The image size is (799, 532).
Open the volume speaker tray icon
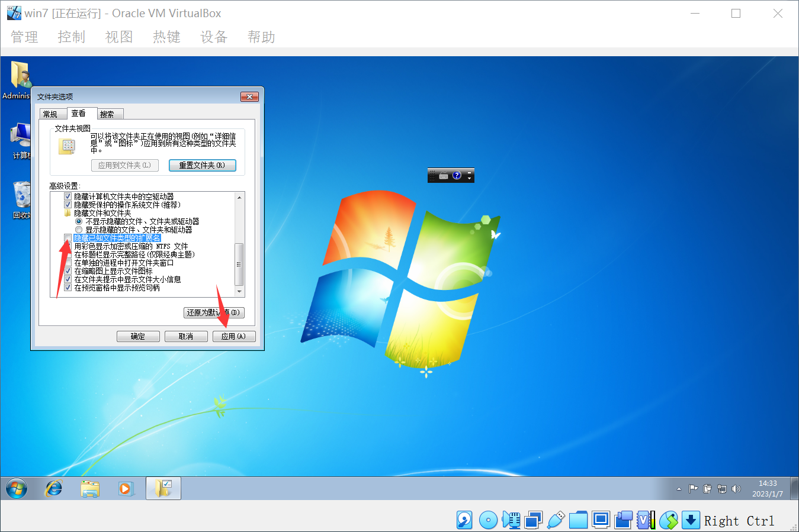[736, 489]
